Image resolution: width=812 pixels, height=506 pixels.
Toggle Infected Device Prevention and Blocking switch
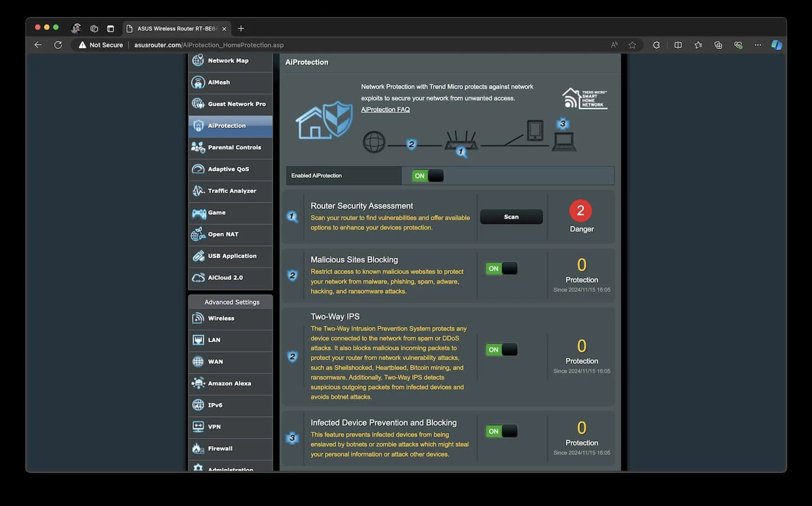point(501,431)
